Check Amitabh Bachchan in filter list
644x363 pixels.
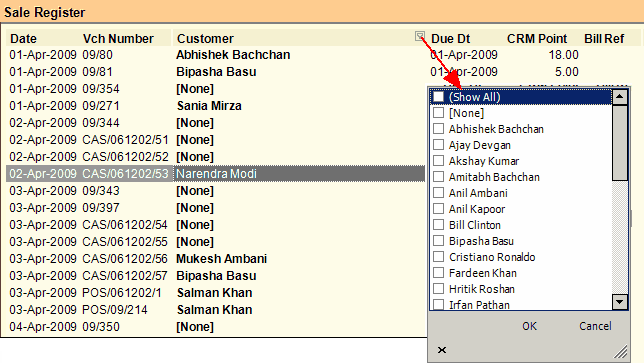[x=439, y=177]
